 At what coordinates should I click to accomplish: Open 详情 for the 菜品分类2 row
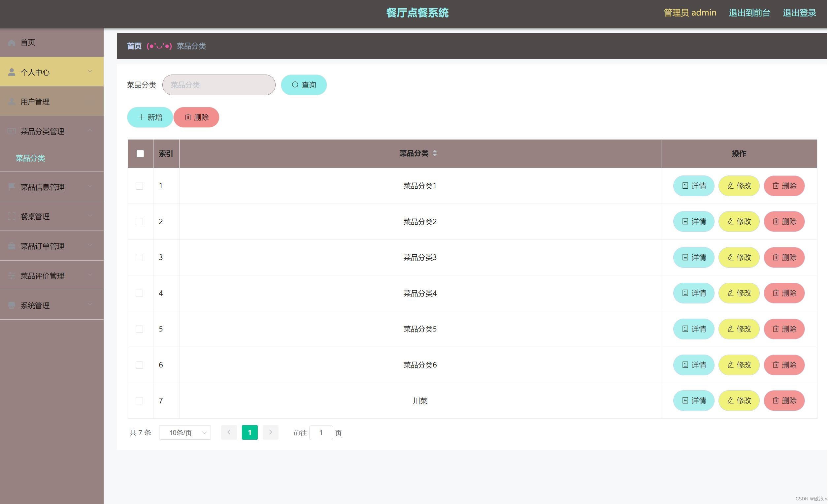click(x=694, y=222)
